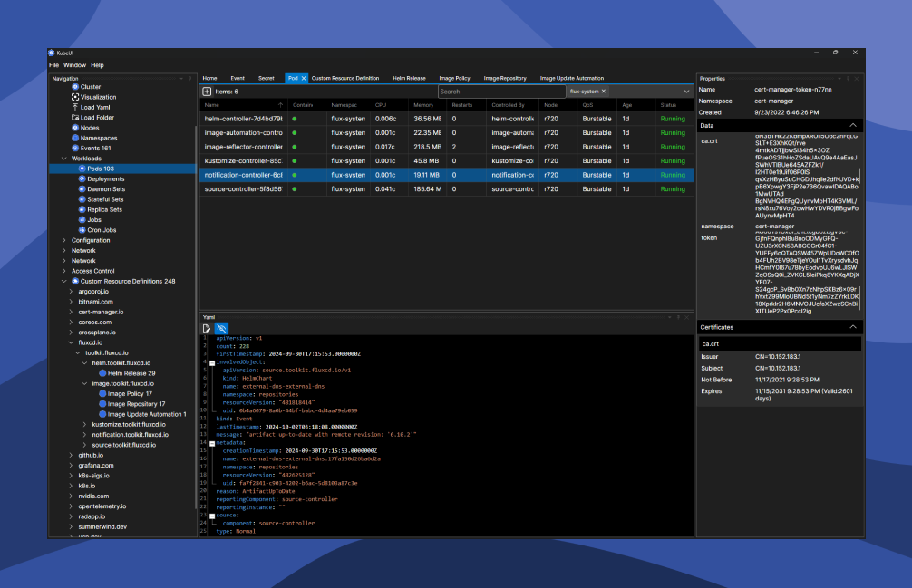Expand the Configuration tree section

(63, 240)
